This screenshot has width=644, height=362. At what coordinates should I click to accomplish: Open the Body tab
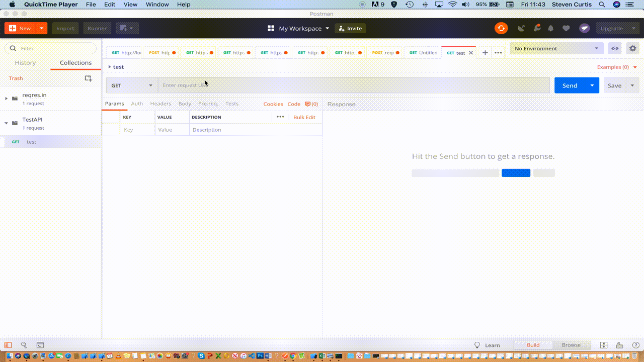tap(185, 104)
